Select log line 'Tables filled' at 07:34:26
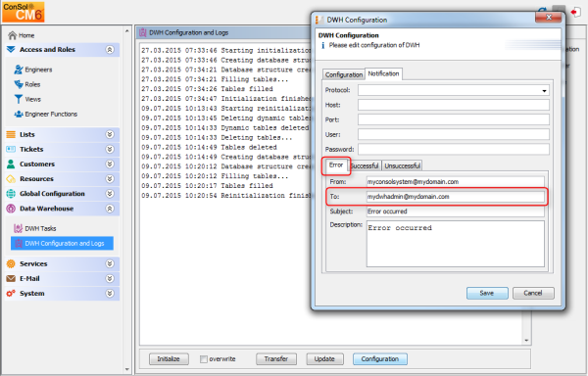588x376 pixels. tap(207, 89)
